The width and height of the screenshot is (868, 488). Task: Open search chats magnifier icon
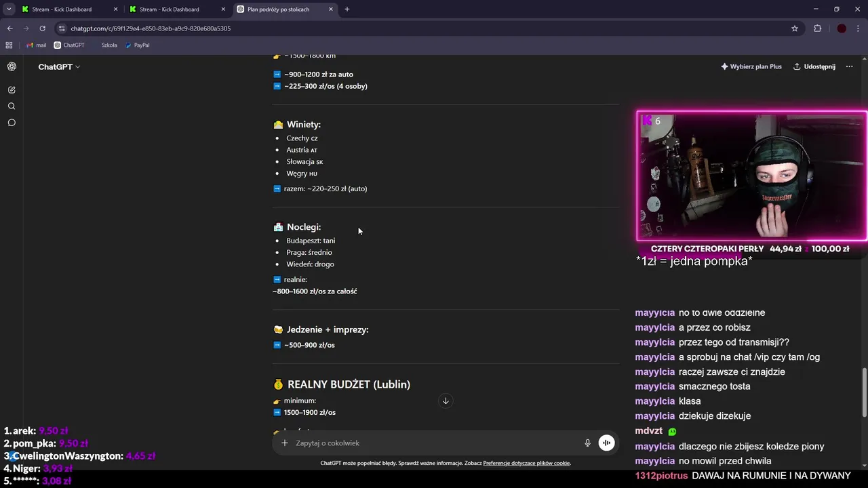coord(12,106)
